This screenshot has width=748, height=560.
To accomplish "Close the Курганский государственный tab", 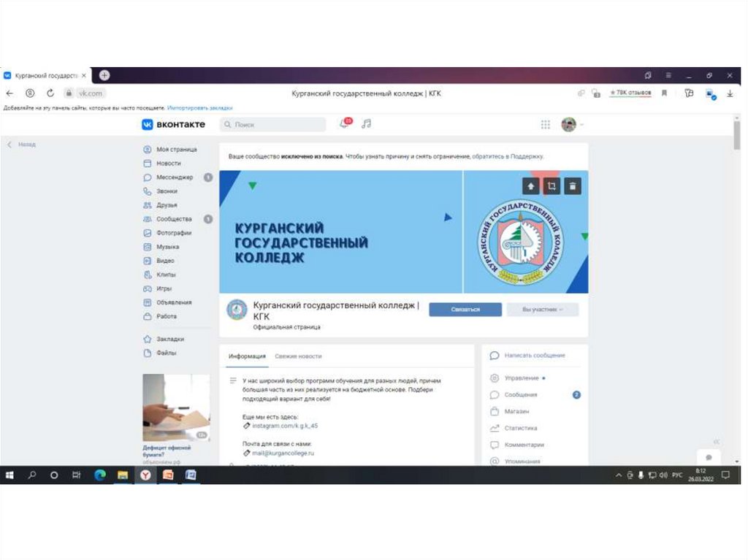I will pyautogui.click(x=84, y=75).
